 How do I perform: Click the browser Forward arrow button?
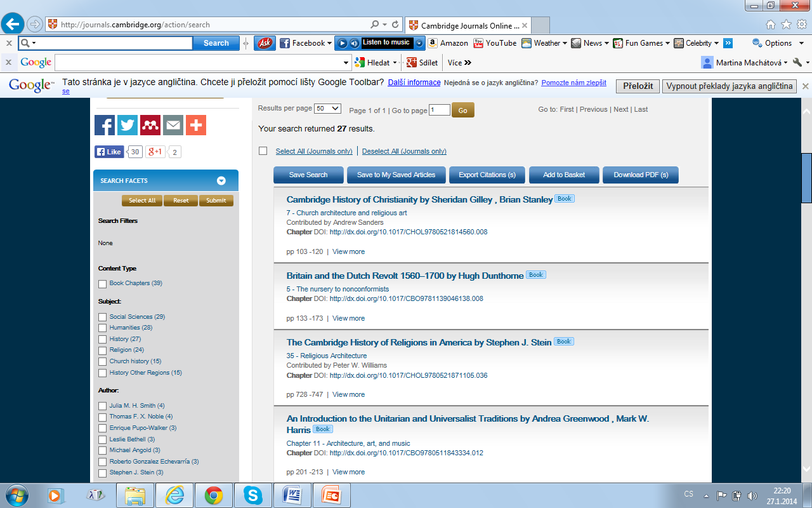[x=34, y=25]
